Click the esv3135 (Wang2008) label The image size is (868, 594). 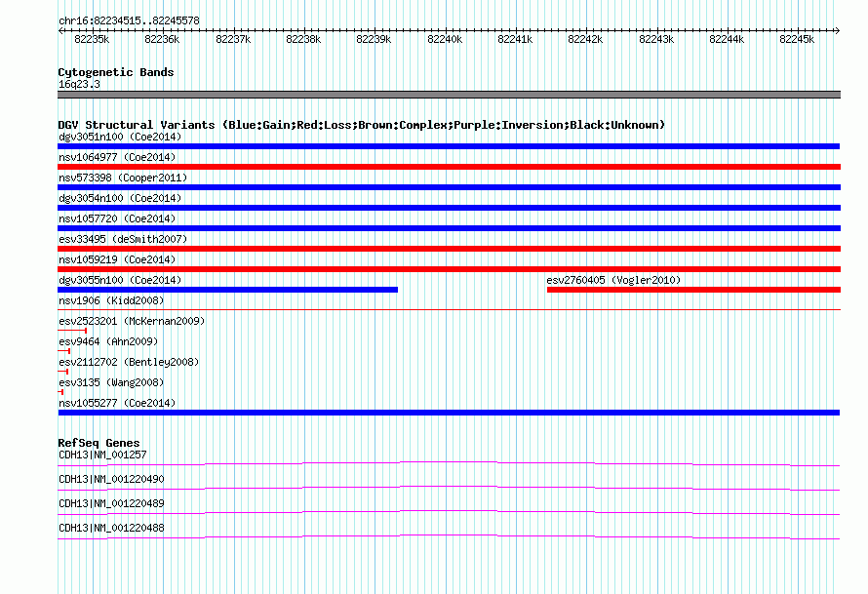click(111, 382)
